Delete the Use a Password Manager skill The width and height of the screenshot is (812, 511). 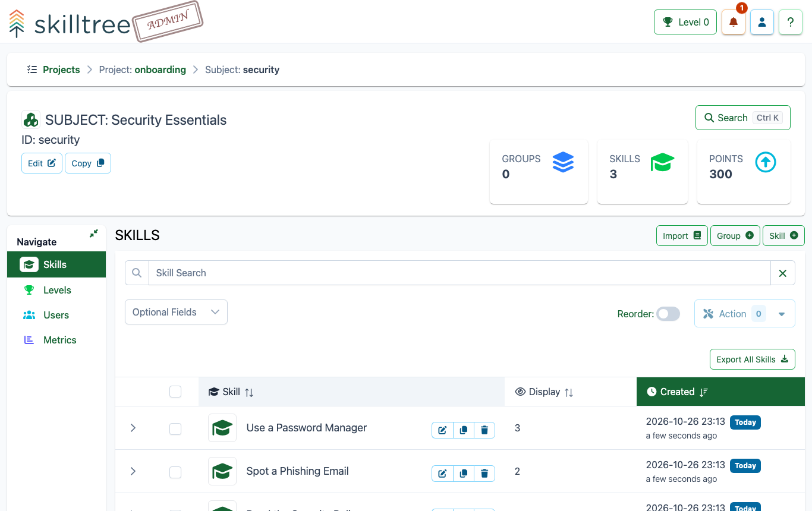(x=484, y=430)
